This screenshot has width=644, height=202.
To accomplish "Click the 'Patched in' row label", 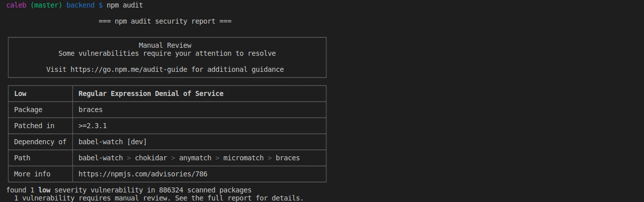I will tap(34, 126).
